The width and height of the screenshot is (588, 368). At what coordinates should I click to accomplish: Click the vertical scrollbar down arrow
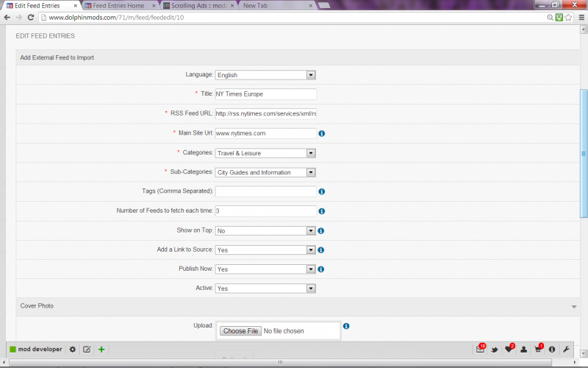[584, 353]
